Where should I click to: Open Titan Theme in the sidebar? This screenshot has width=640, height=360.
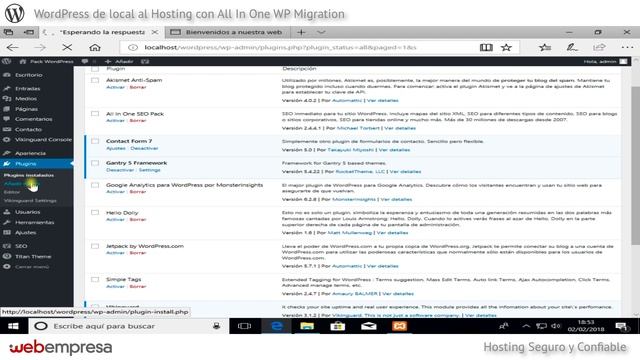pos(33,257)
